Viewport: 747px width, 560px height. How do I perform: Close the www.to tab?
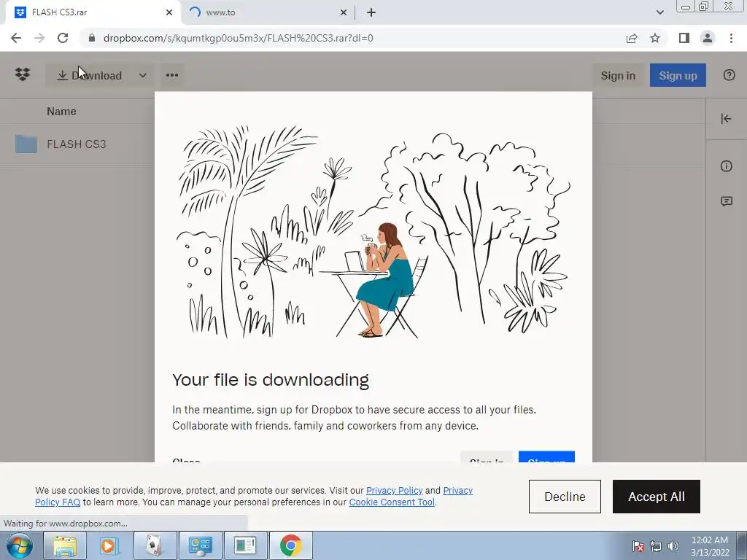point(344,12)
